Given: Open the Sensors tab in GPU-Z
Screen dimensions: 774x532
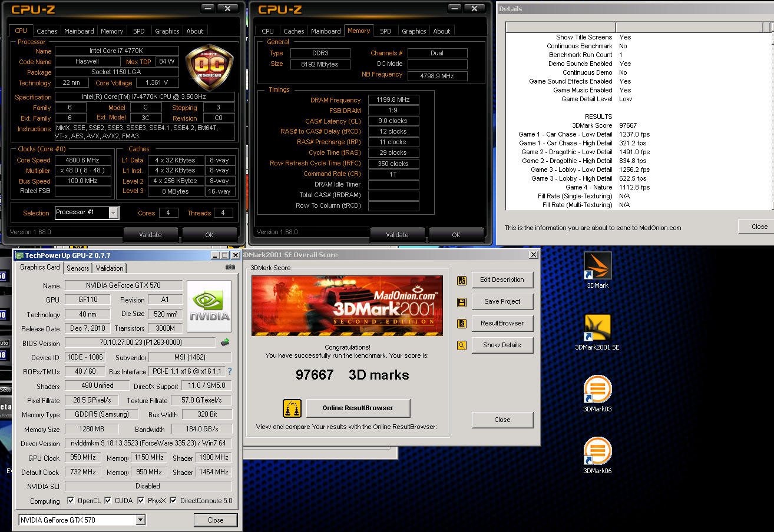Looking at the screenshot, I should (x=78, y=268).
